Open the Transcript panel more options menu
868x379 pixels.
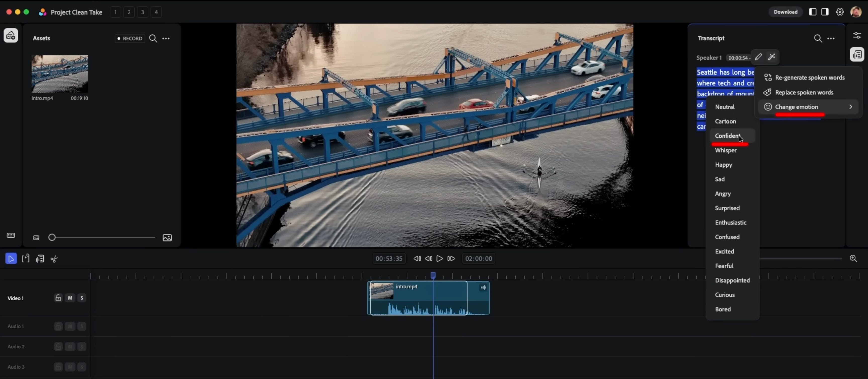831,38
